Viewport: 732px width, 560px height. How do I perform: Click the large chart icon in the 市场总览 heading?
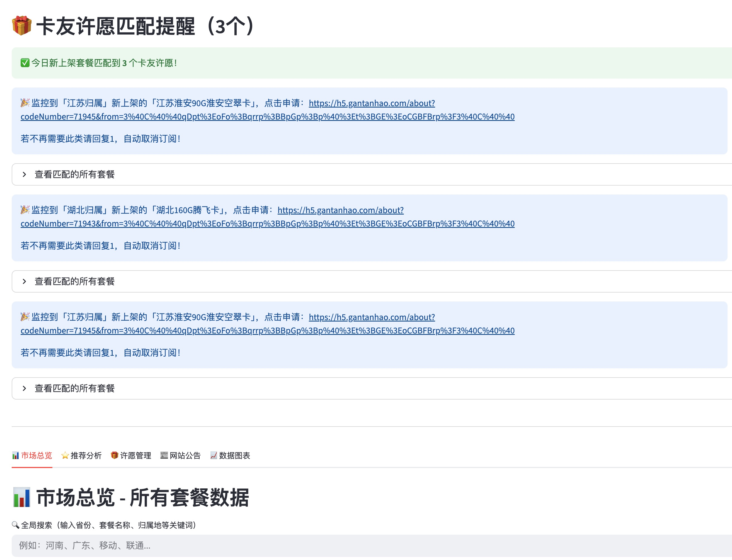(22, 497)
